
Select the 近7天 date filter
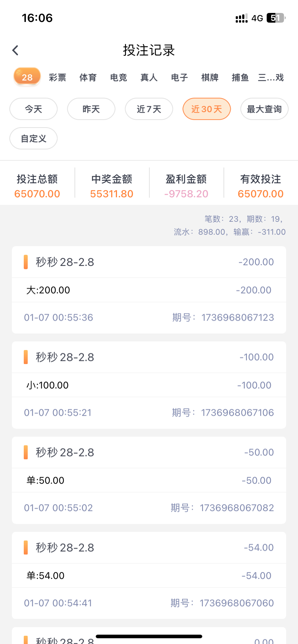(x=149, y=109)
